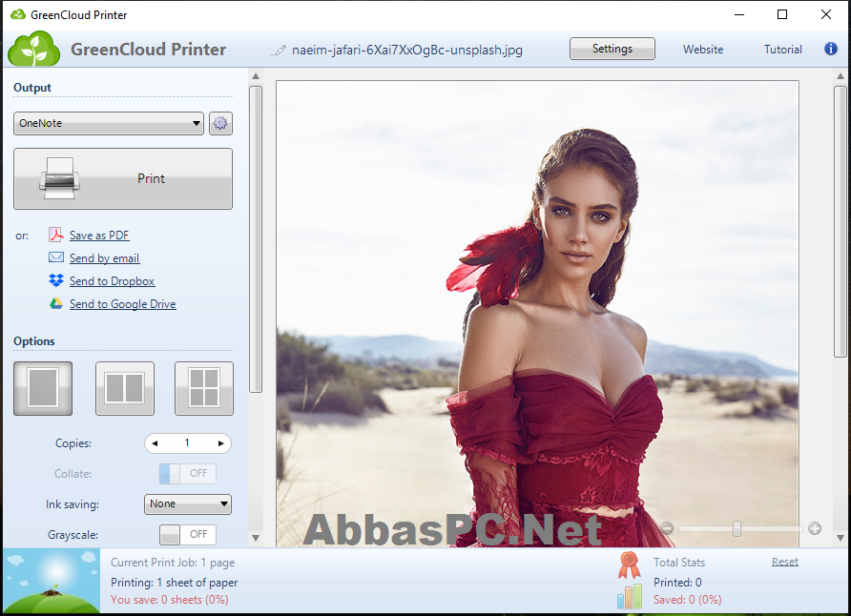Click the preview zoom slider handle
This screenshot has height=616, width=851.
pyautogui.click(x=737, y=528)
